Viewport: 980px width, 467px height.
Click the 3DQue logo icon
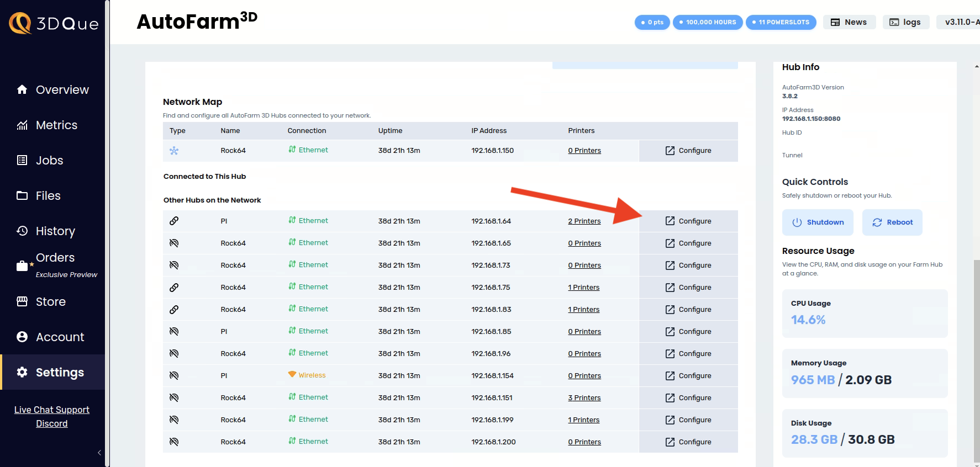tap(20, 23)
